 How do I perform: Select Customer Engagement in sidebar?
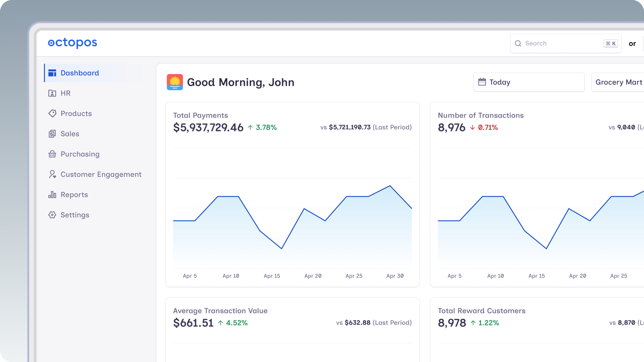93,174
